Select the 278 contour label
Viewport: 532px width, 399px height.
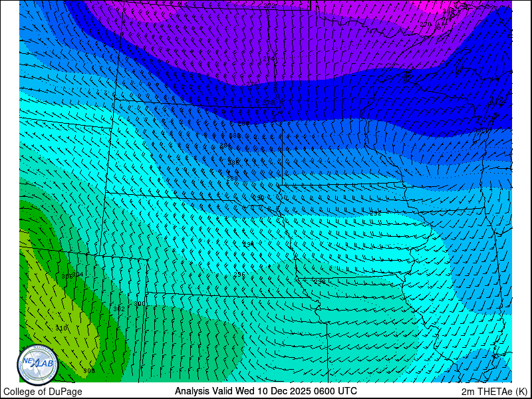[268, 102]
